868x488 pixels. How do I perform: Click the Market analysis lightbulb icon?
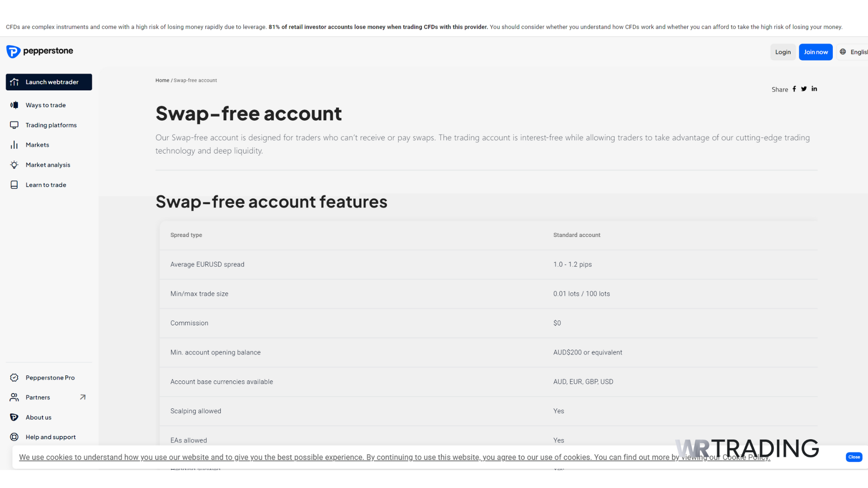click(x=14, y=164)
